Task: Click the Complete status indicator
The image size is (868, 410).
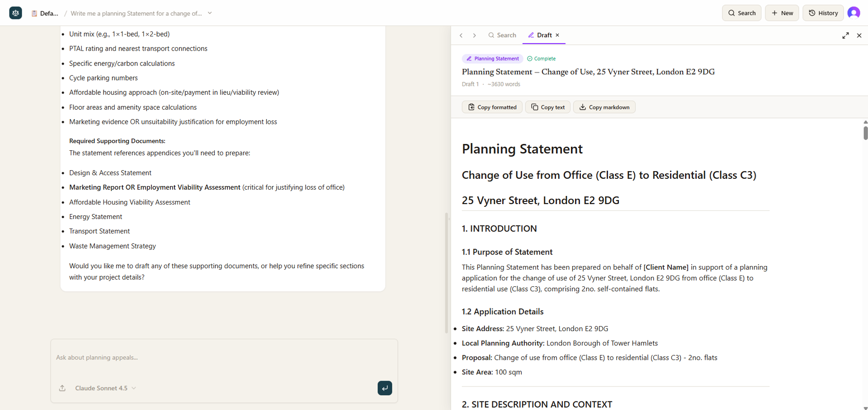Action: pyautogui.click(x=542, y=59)
